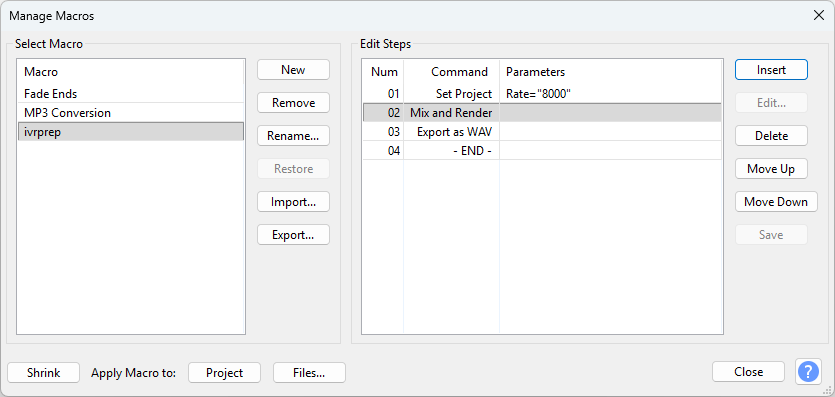Viewport: 835px width, 397px height.
Task: Move the selected step up
Action: [771, 169]
